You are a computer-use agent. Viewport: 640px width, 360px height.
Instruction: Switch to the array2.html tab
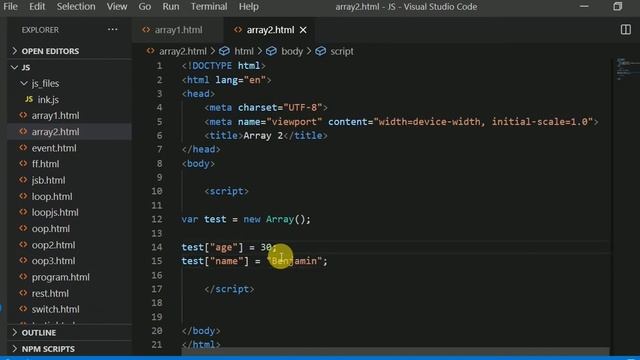270,30
